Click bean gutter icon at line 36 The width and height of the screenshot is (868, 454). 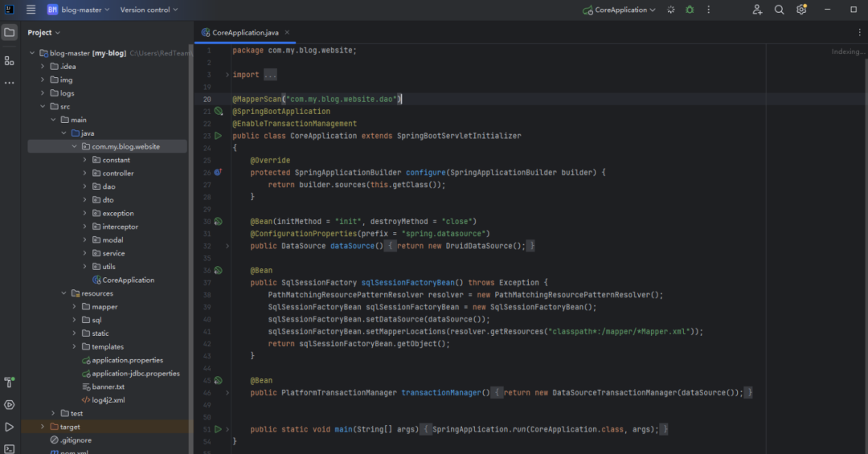coord(218,270)
